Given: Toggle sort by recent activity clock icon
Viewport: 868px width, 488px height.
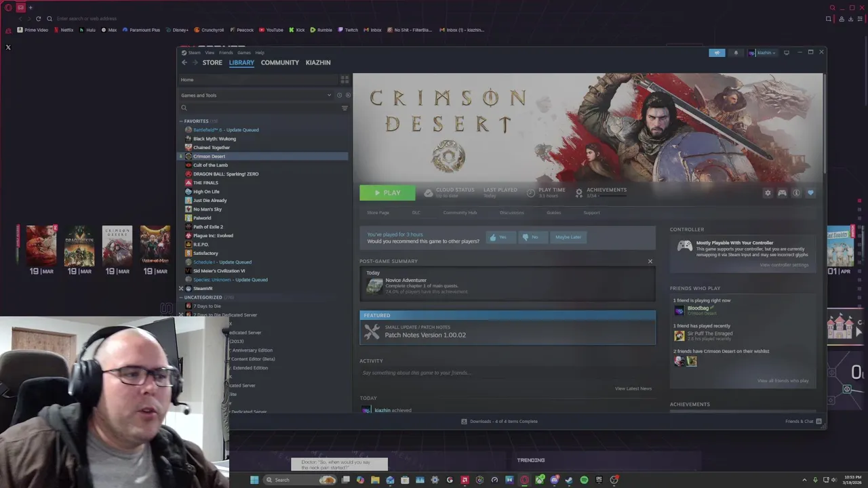Looking at the screenshot, I should tap(340, 96).
